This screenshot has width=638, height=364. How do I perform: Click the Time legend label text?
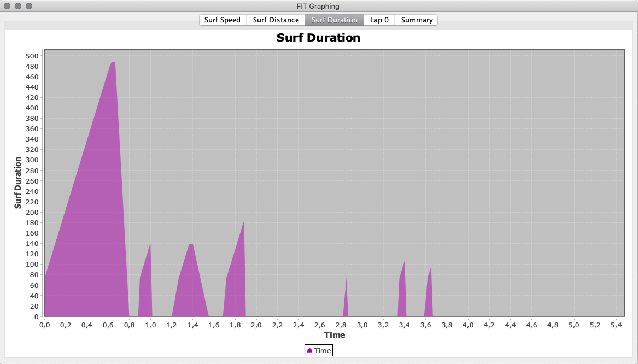[x=323, y=350]
